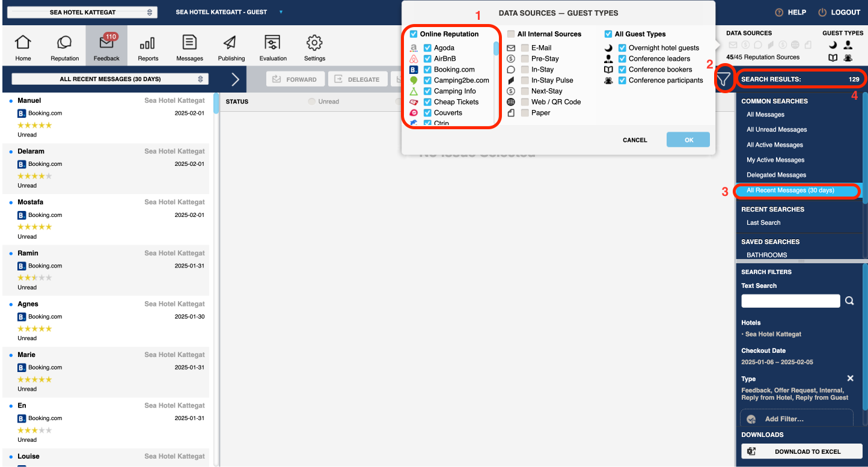Open the Sea Hotel Kattegat hotel selector

tap(82, 12)
